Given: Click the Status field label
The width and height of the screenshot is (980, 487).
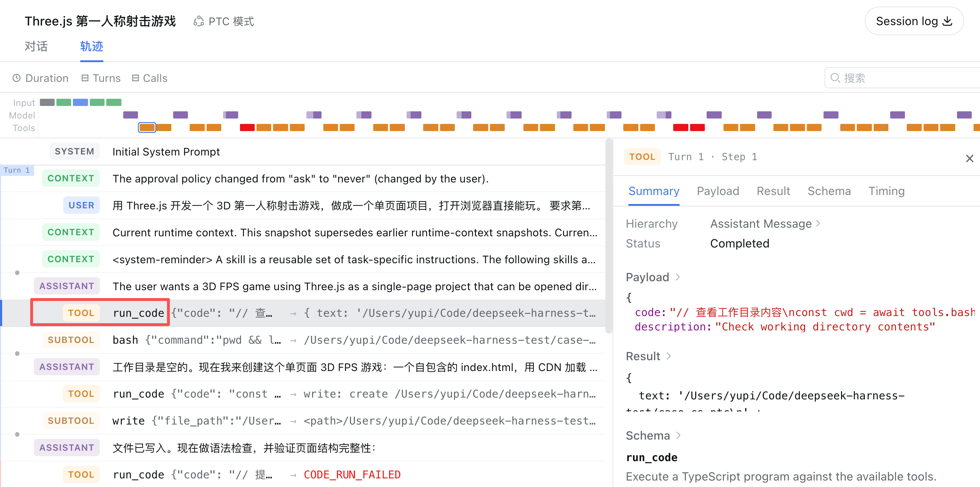Looking at the screenshot, I should [643, 243].
